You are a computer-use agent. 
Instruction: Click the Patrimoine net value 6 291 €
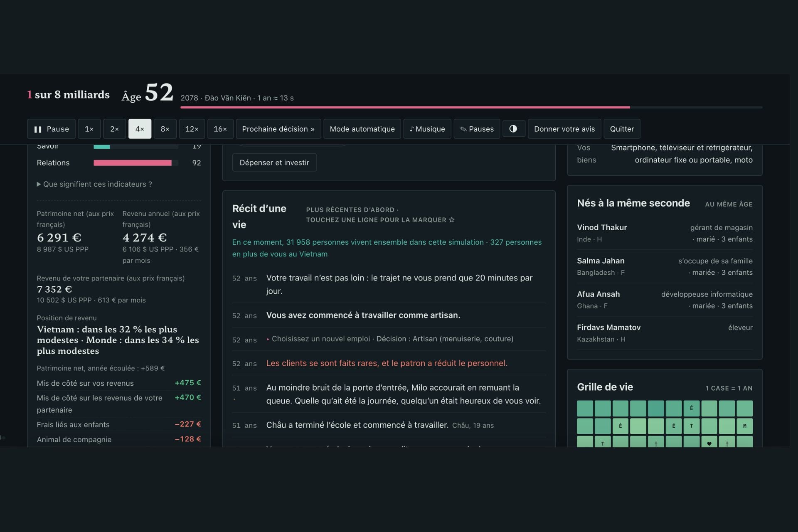[x=59, y=238]
